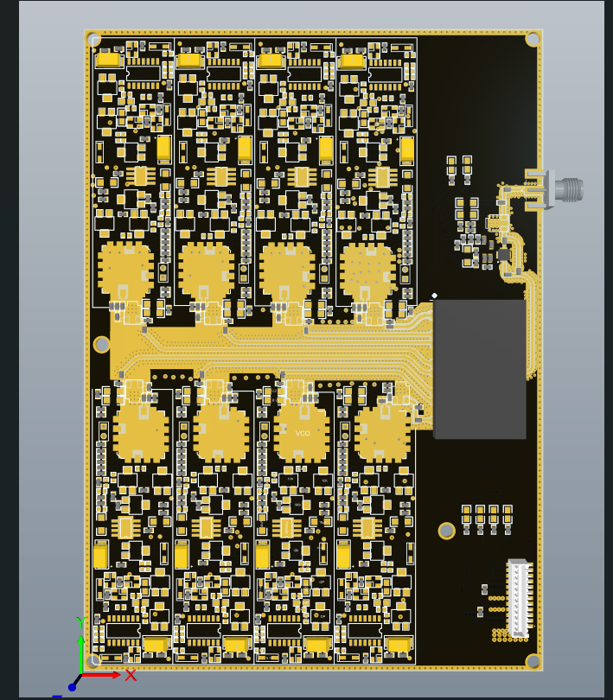Viewport: 613px width, 700px height.
Task: Click the red X axis label
Action: (x=131, y=675)
